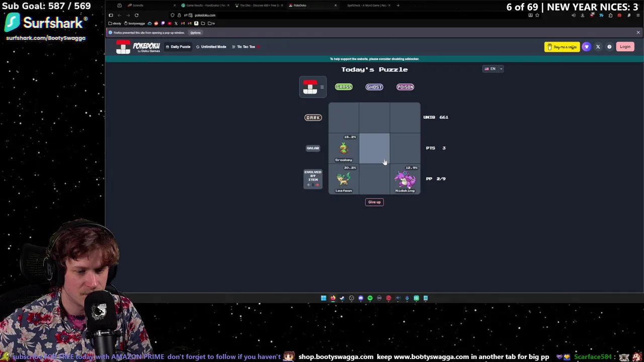Open the Windows Start menu
The height and width of the screenshot is (362, 644).
tap(324, 298)
